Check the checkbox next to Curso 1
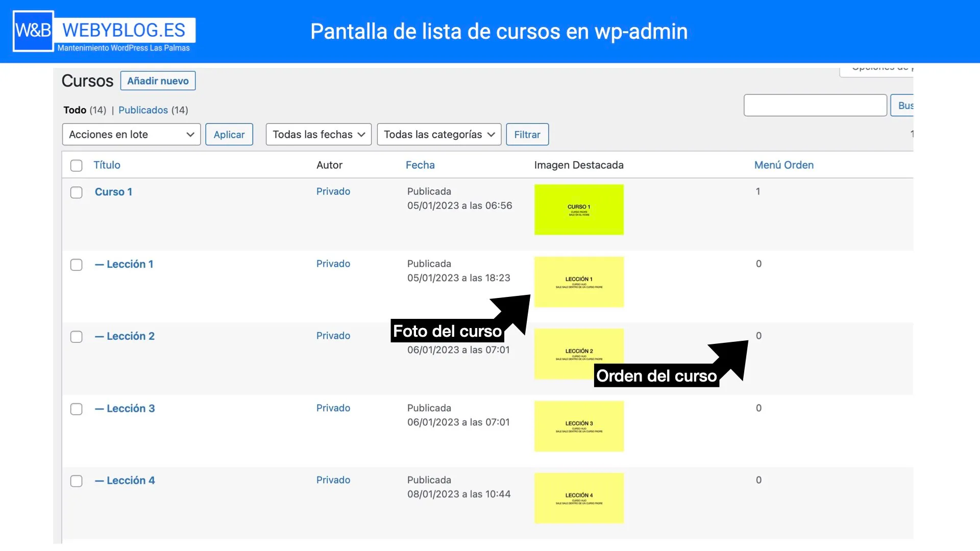The width and height of the screenshot is (980, 551). point(76,192)
